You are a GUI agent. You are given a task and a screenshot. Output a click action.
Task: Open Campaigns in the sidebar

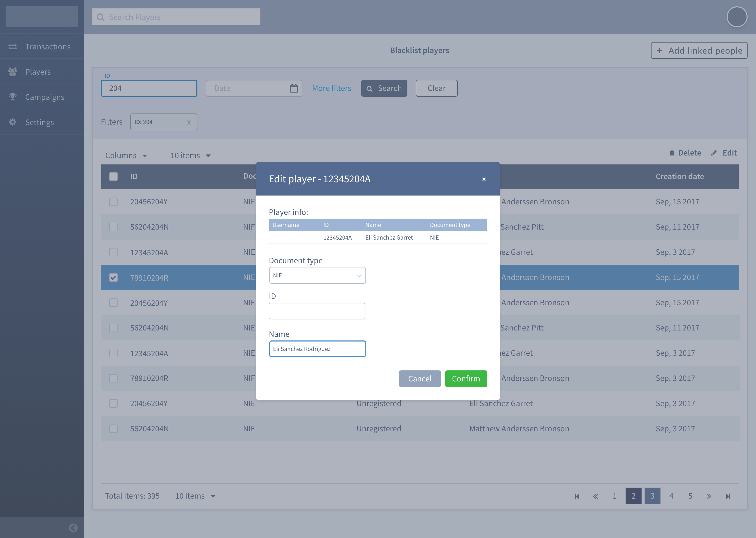click(x=45, y=97)
